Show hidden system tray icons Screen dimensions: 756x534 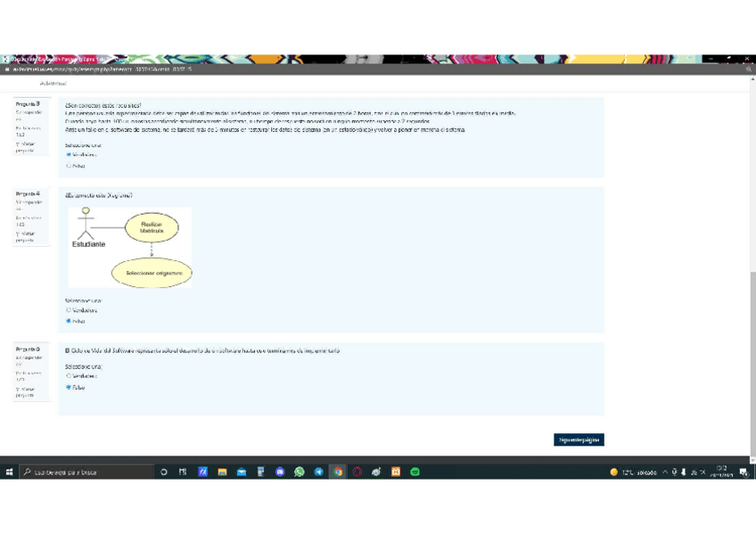pos(665,472)
